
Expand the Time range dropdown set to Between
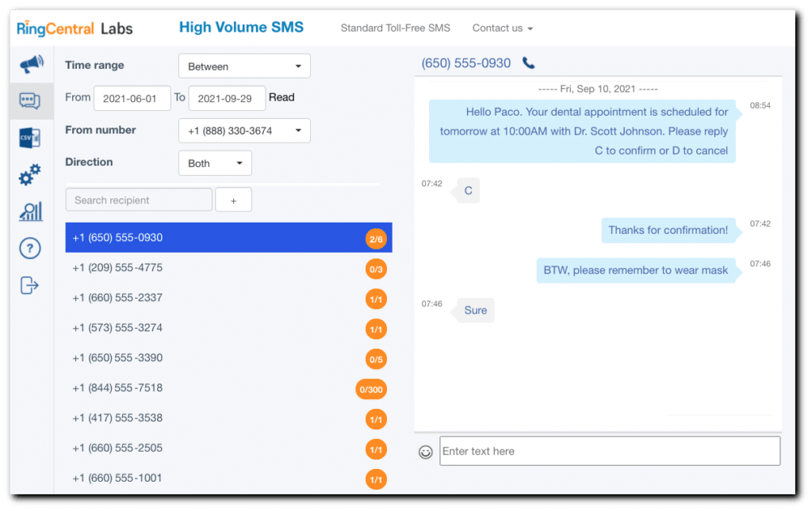point(244,67)
